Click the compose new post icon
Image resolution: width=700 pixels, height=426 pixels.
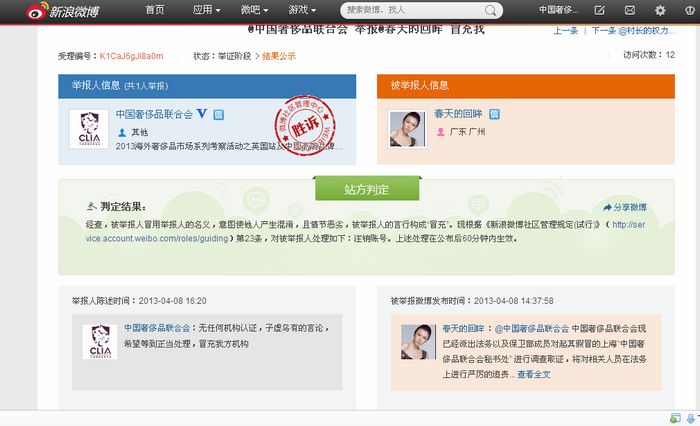[599, 10]
